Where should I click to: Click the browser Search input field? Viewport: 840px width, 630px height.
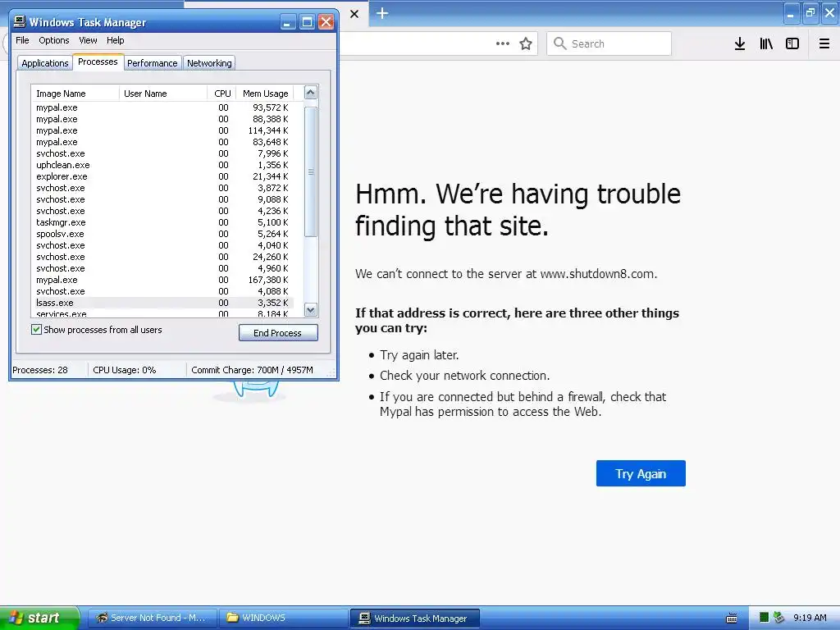(609, 43)
